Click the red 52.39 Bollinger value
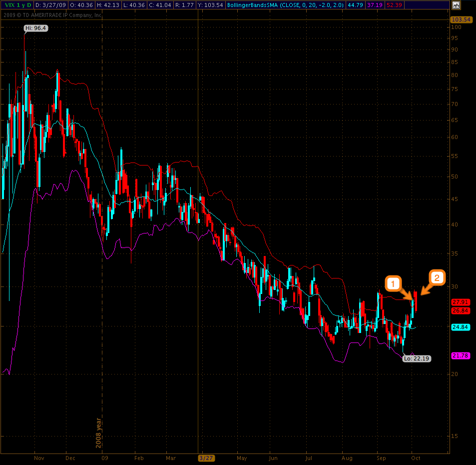The image size is (476, 465). [393, 5]
